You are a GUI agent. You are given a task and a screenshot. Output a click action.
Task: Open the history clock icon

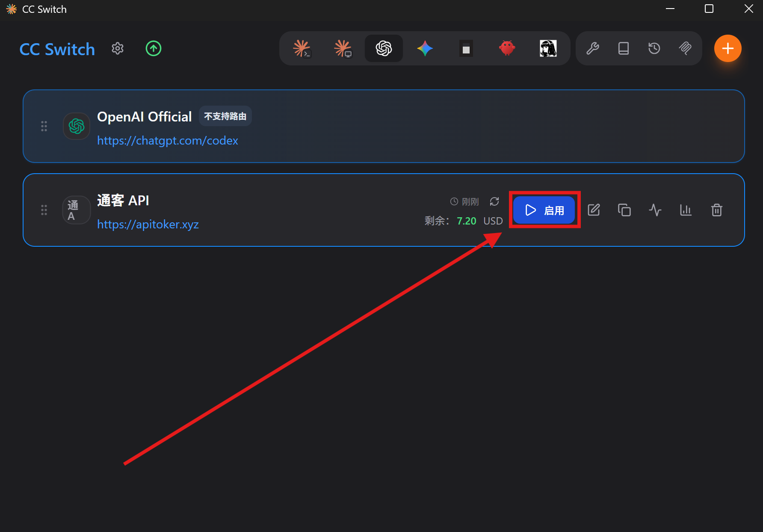654,48
